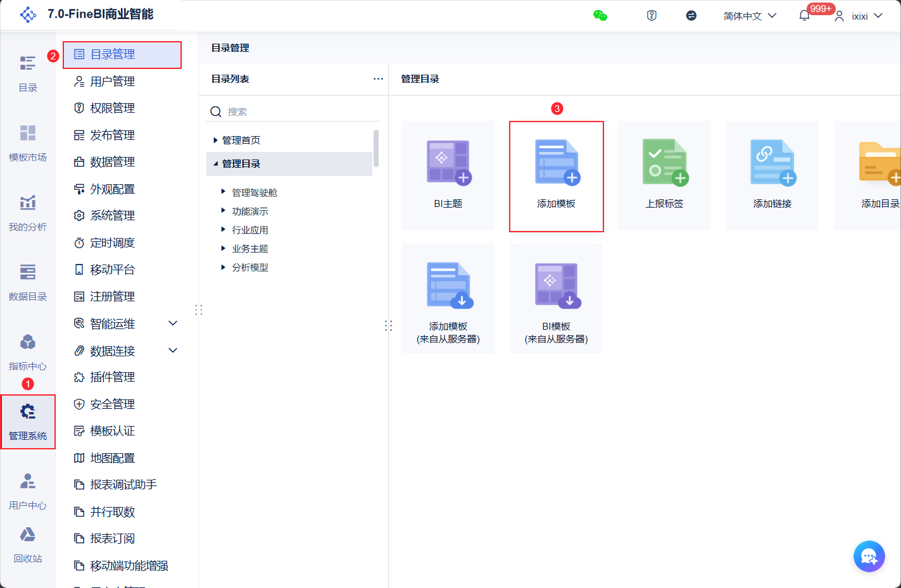Expand the 管理首页 tree node
This screenshot has height=588, width=901.
pos(216,141)
